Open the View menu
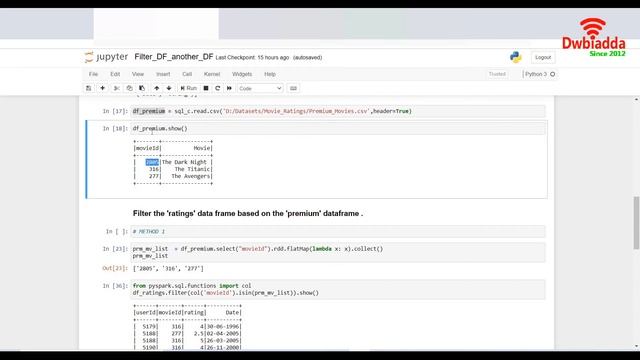Image resolution: width=640 pixels, height=360 pixels. [x=138, y=74]
